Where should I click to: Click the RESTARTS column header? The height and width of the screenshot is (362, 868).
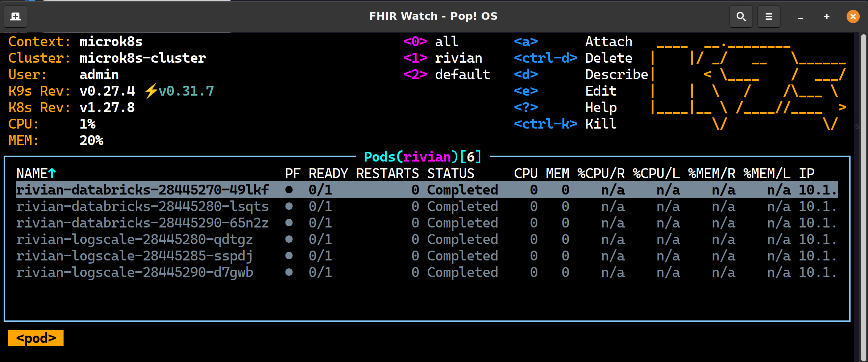click(x=387, y=173)
